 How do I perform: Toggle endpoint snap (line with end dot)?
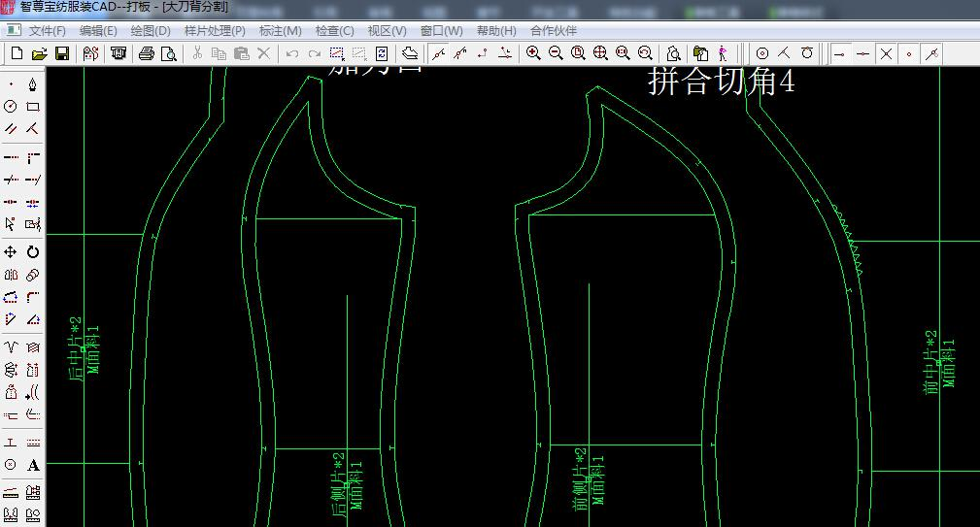pos(840,54)
